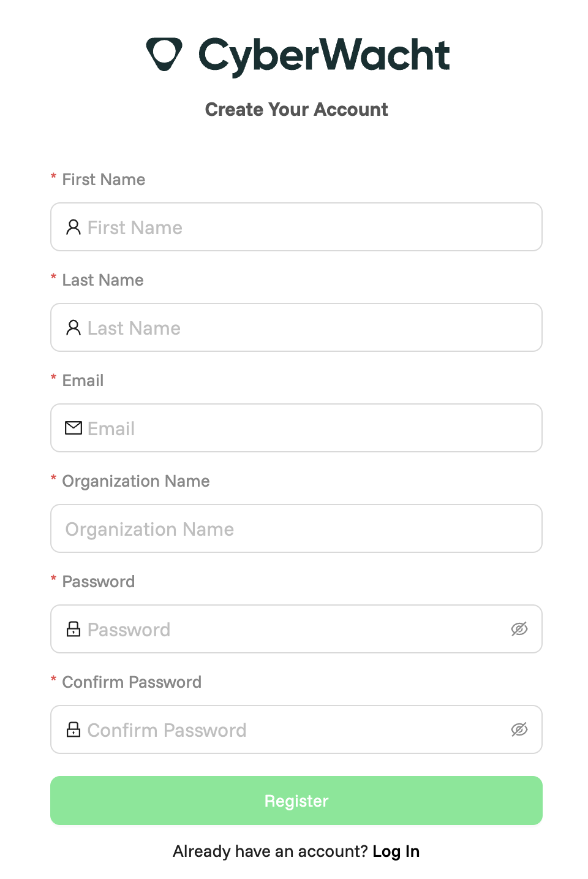This screenshot has height=879, width=588.
Task: Click the eye icon in Confirm Password field
Action: click(519, 729)
